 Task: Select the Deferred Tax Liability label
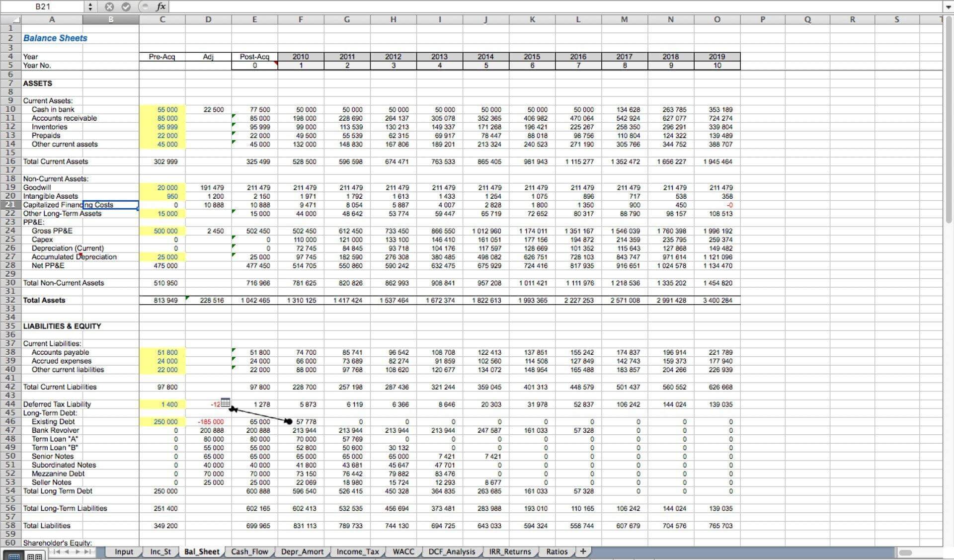(x=57, y=404)
